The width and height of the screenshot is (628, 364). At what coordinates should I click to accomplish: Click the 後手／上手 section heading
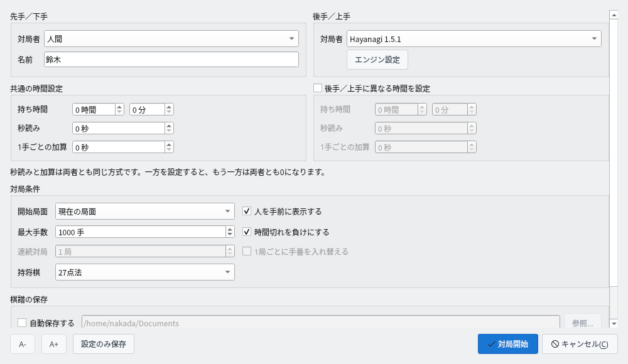[332, 16]
